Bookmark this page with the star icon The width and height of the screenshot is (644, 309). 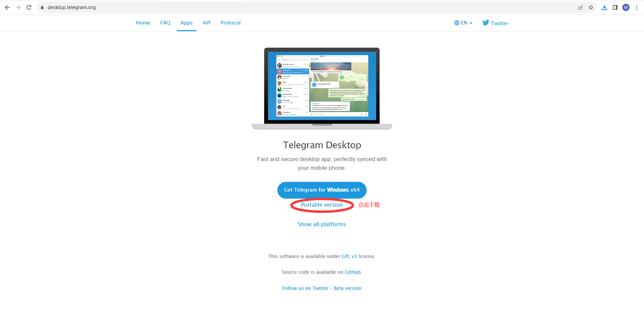[591, 7]
